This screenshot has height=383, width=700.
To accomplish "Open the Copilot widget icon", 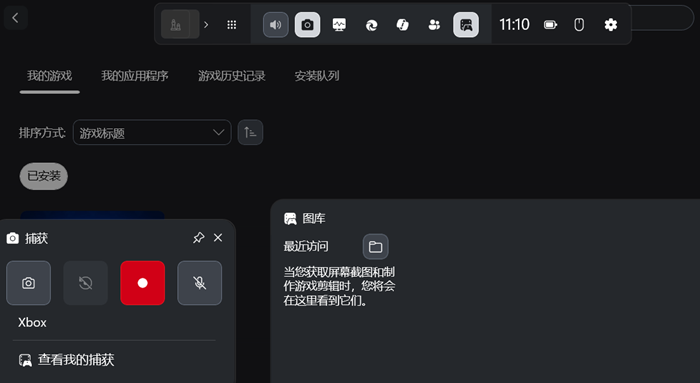I will [x=403, y=25].
